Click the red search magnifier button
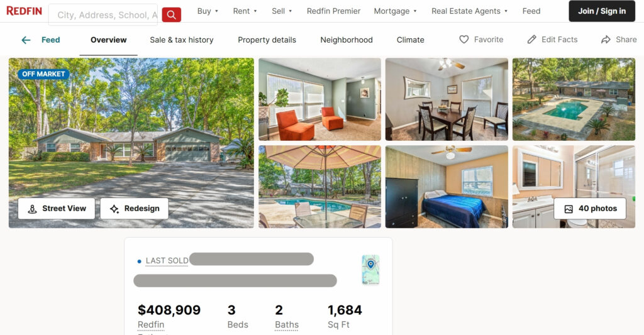The height and width of the screenshot is (335, 644). pos(171,15)
